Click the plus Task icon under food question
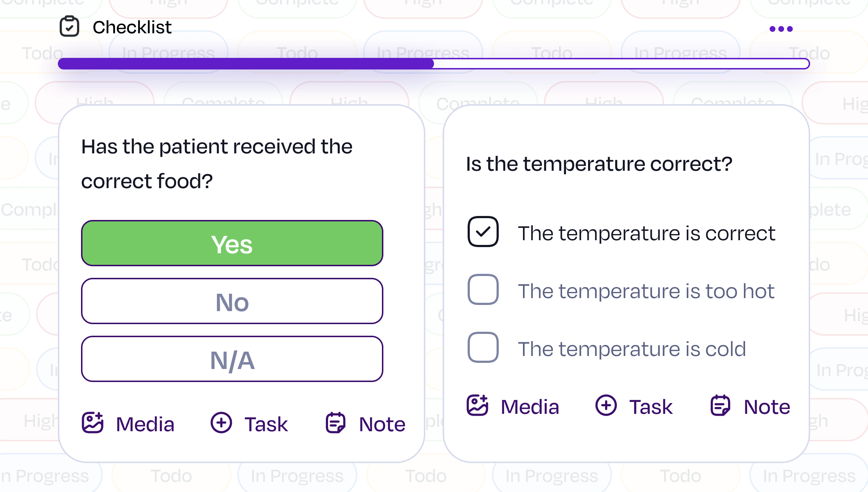 point(221,423)
